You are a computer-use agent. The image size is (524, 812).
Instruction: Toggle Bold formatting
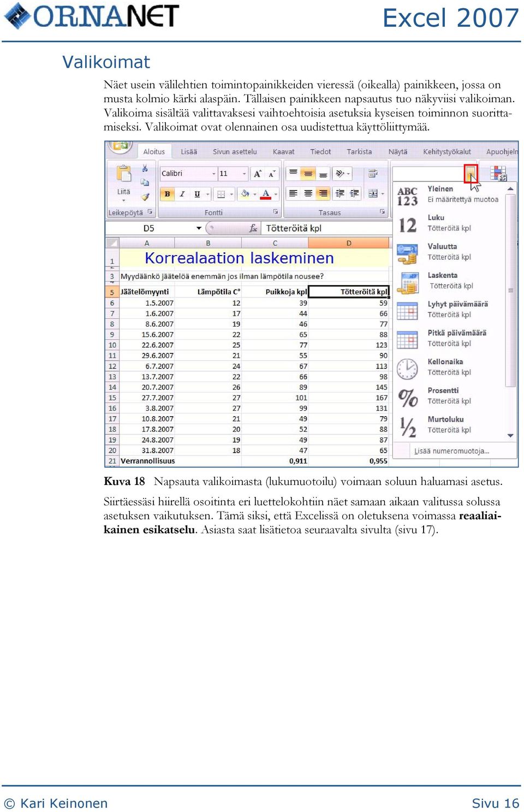point(167,194)
